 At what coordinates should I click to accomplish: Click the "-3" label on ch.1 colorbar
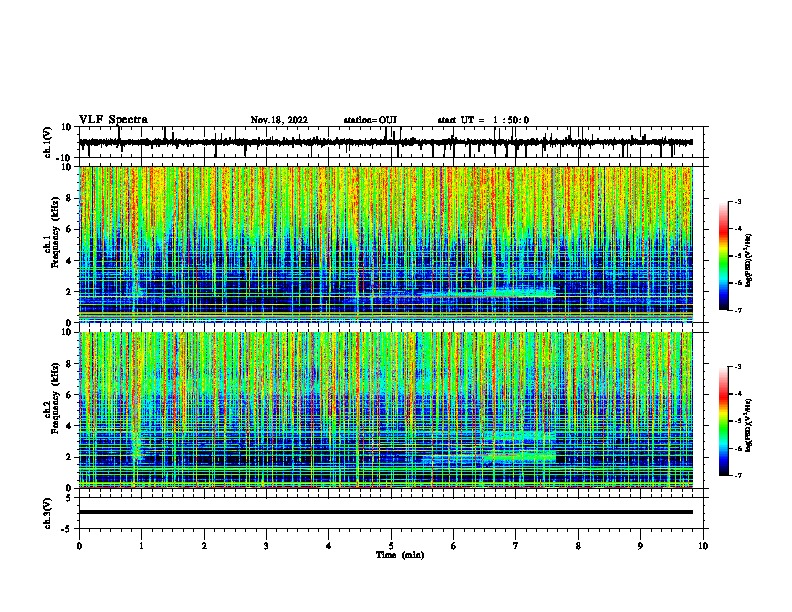737,202
